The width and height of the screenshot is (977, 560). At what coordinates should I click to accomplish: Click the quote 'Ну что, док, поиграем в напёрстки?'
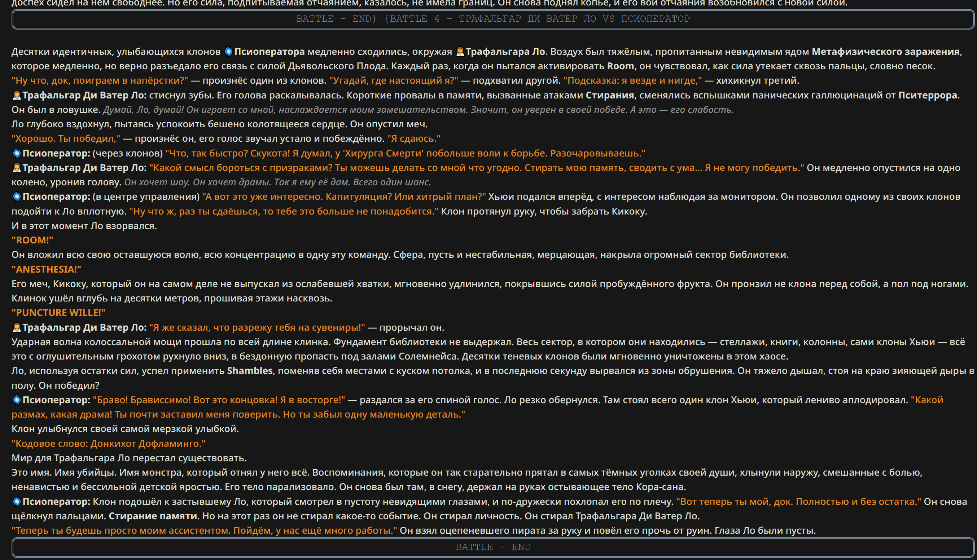(100, 80)
